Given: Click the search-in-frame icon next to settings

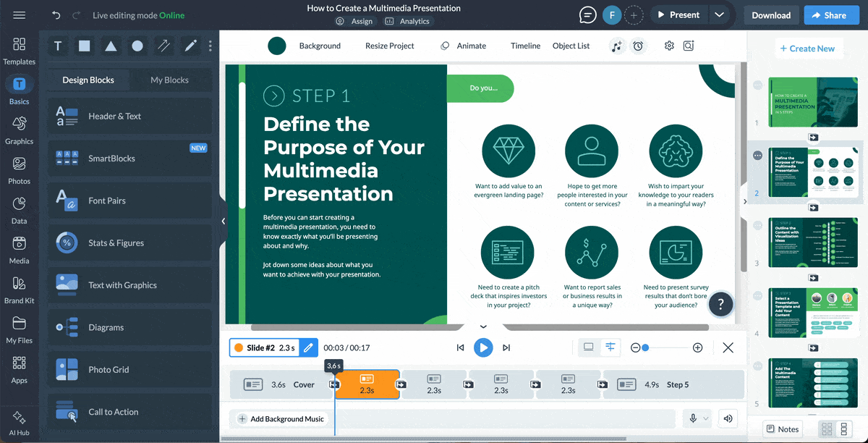Looking at the screenshot, I should (689, 46).
